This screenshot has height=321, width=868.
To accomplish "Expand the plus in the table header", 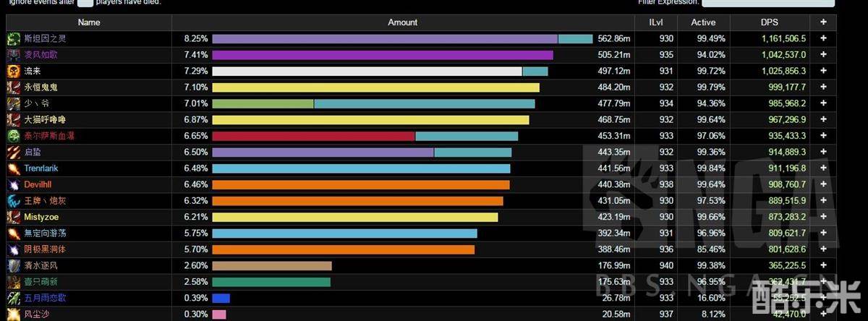I will 823,22.
